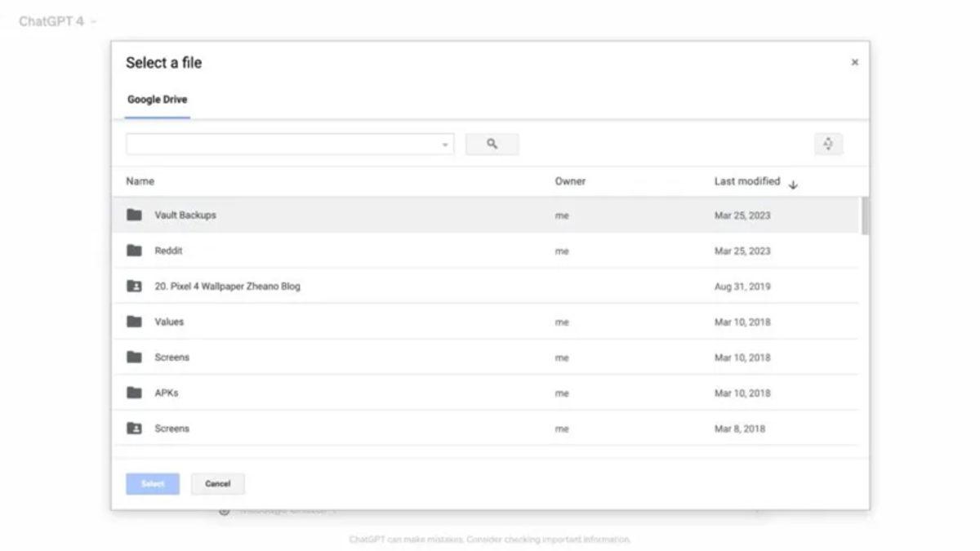Image resolution: width=980 pixels, height=551 pixels.
Task: Run the search with the magnifier button
Action: tap(492, 144)
